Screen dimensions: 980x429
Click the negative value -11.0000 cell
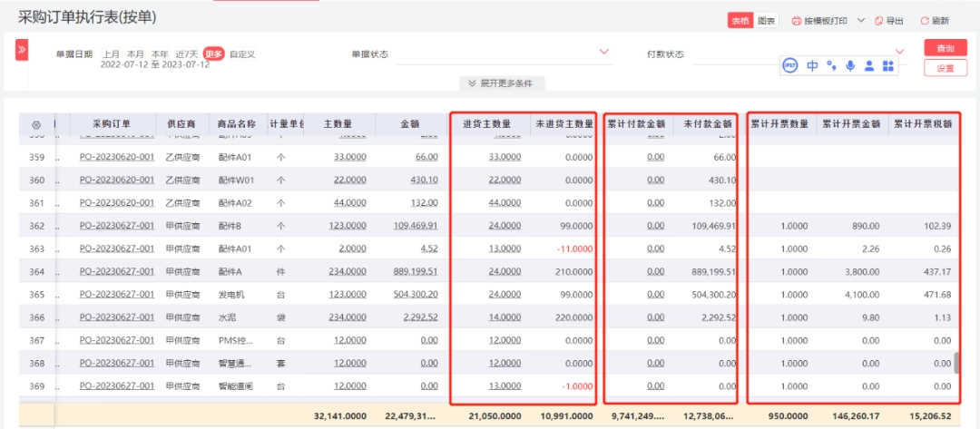pyautogui.click(x=575, y=249)
